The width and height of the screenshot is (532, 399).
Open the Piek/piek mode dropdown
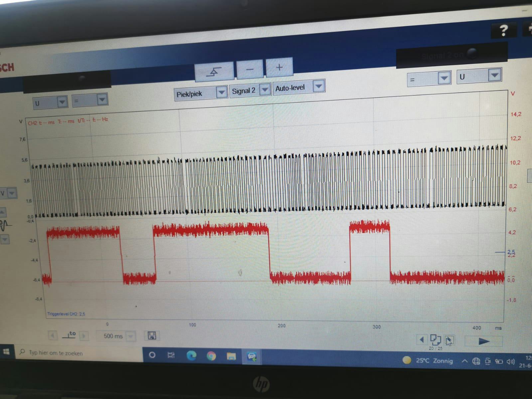click(221, 92)
